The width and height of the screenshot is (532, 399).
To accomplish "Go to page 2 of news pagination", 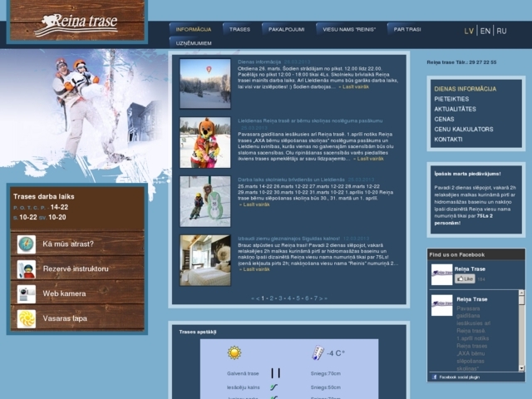I will click(x=271, y=298).
